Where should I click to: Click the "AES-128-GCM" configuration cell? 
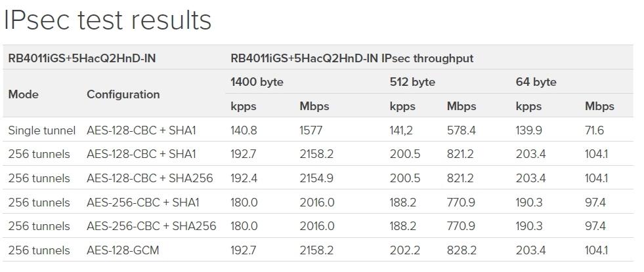coord(123,250)
